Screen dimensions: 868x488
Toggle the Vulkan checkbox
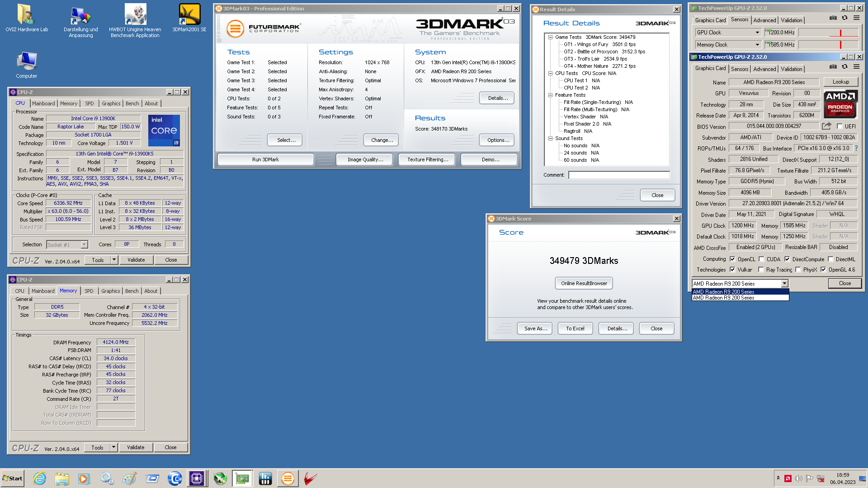point(732,270)
